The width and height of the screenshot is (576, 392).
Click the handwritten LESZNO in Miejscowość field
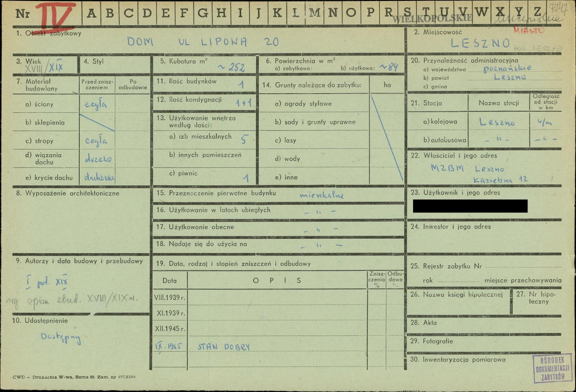coord(480,43)
